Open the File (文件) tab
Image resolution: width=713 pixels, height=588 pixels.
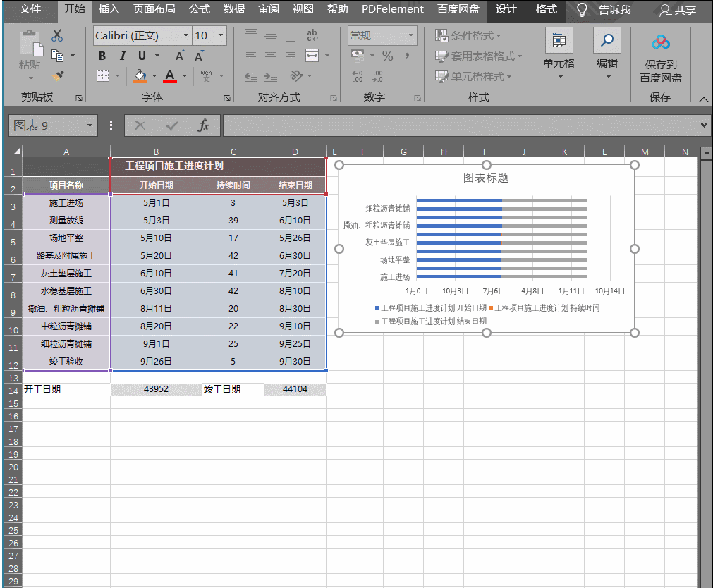click(30, 9)
